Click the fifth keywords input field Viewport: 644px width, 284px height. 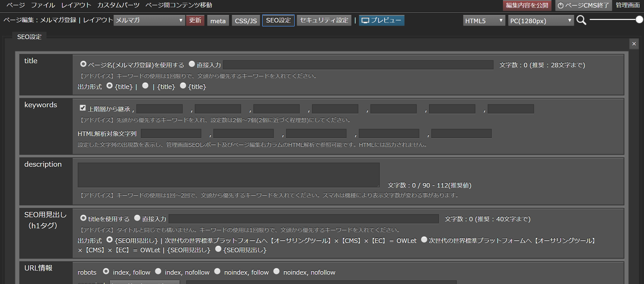[394, 109]
